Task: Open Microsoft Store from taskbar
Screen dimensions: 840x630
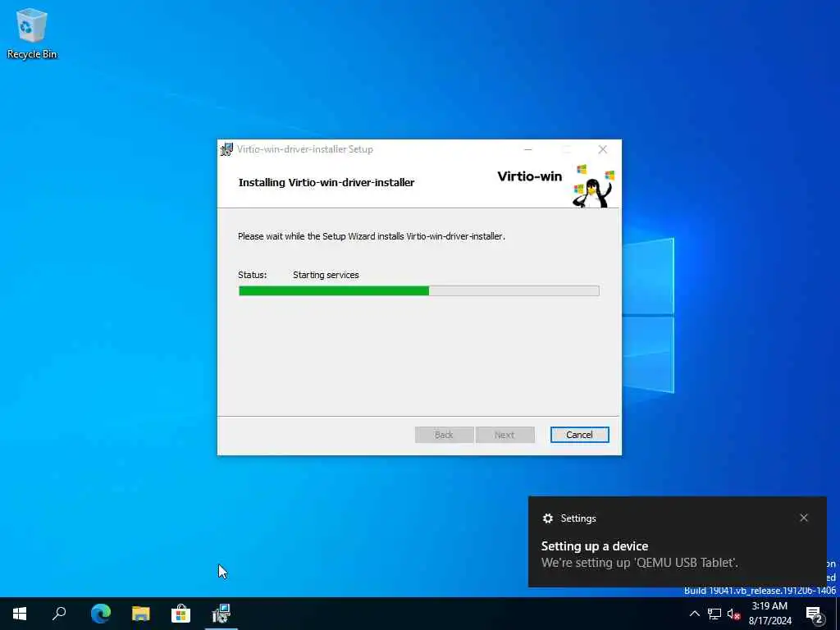Action: click(x=180, y=614)
